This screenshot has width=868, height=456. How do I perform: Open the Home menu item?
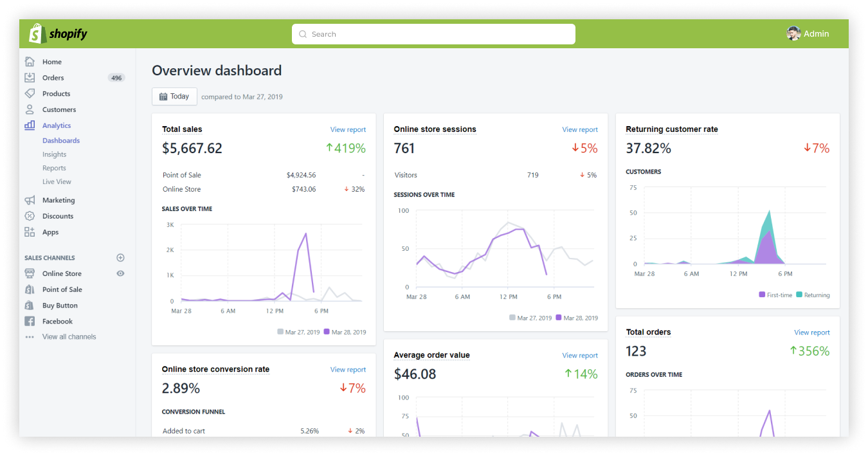pyautogui.click(x=52, y=62)
